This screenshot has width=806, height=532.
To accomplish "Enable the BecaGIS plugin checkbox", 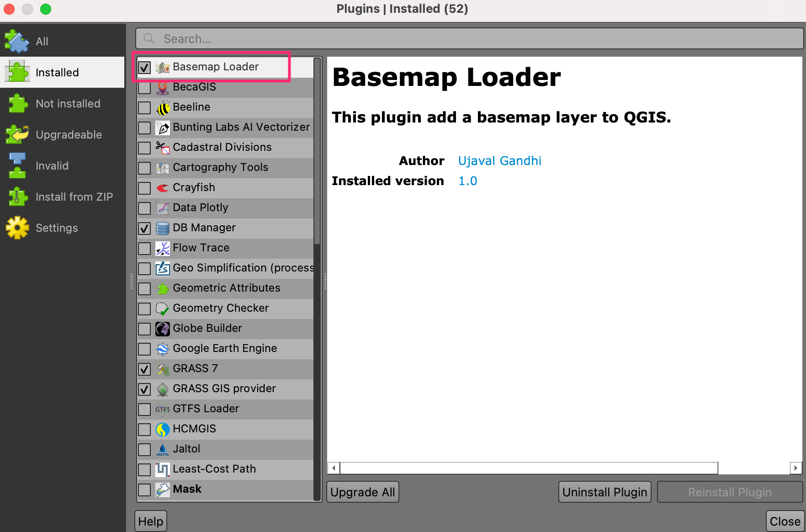I will (144, 88).
